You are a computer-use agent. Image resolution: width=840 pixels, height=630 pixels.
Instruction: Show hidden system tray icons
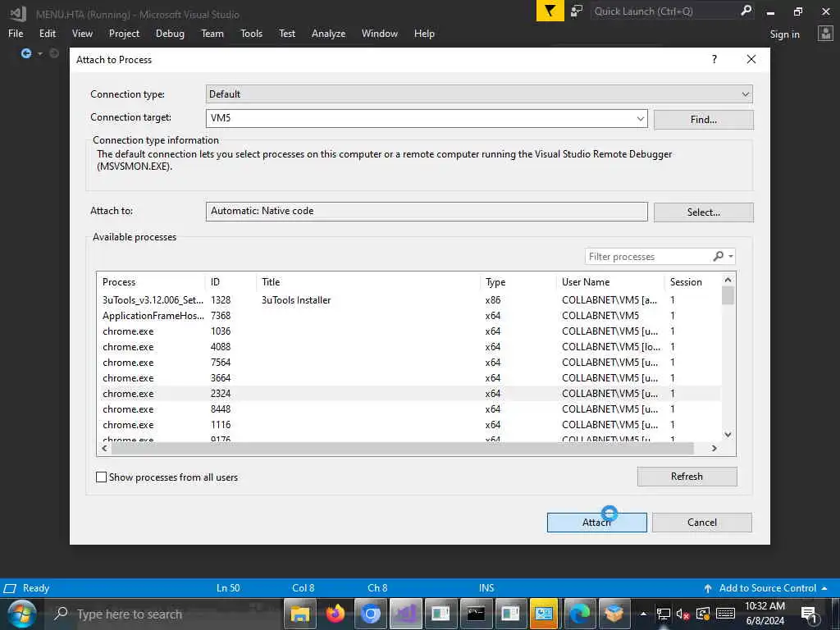point(643,614)
